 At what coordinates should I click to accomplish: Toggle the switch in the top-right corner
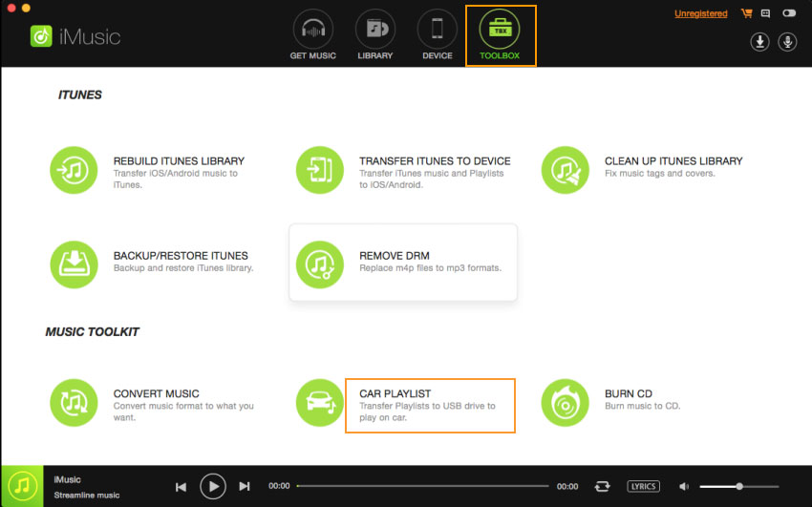(789, 13)
